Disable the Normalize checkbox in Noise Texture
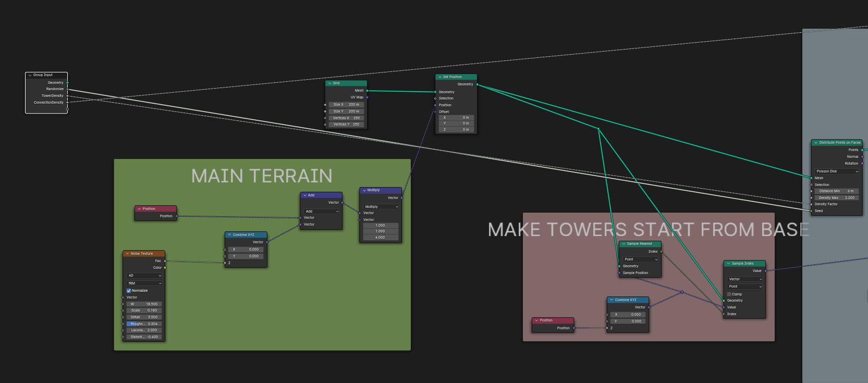 pos(129,291)
